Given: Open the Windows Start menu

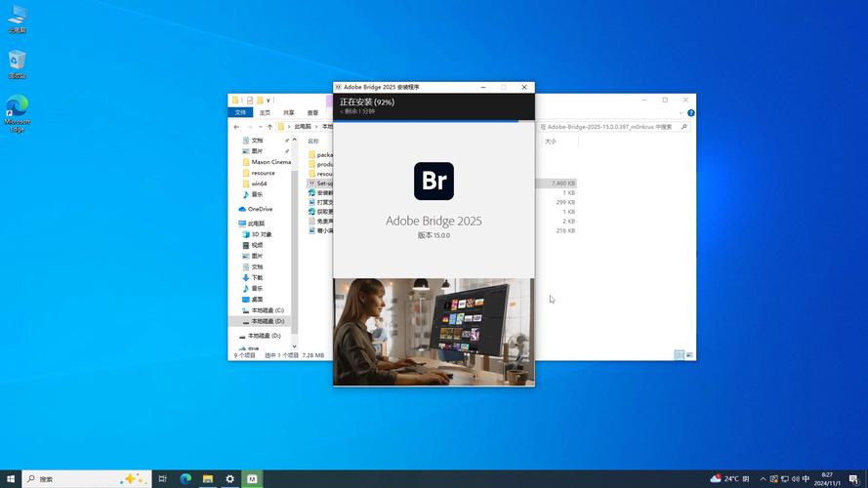Looking at the screenshot, I should [11, 478].
